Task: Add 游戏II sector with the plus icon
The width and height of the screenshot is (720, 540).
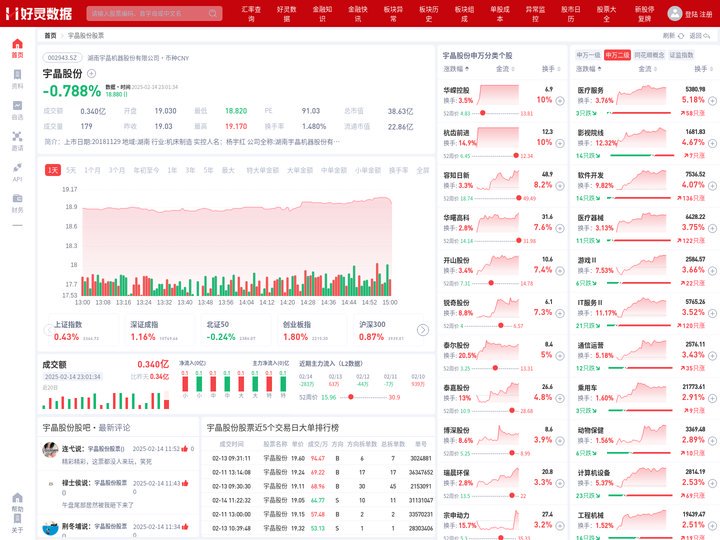Action: pos(712,271)
